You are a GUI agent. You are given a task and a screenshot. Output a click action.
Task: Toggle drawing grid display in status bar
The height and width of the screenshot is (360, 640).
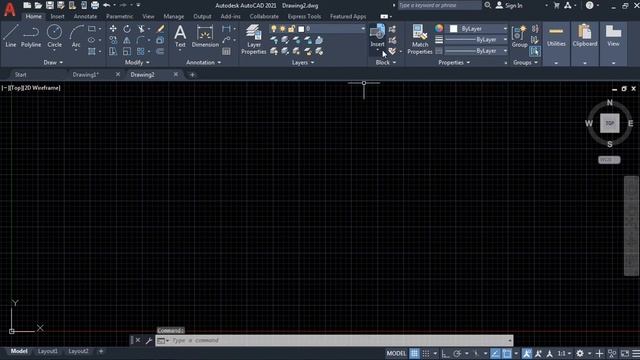point(414,353)
